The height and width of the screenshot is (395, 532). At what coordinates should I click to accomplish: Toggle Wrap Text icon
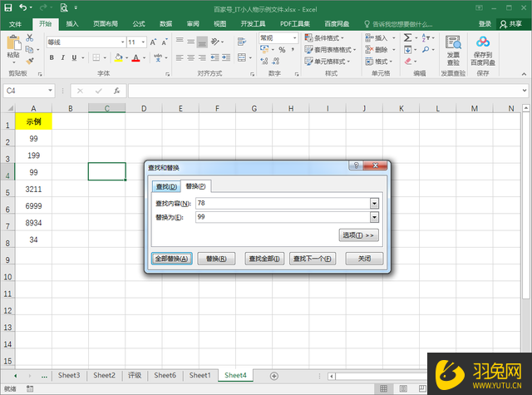point(242,42)
